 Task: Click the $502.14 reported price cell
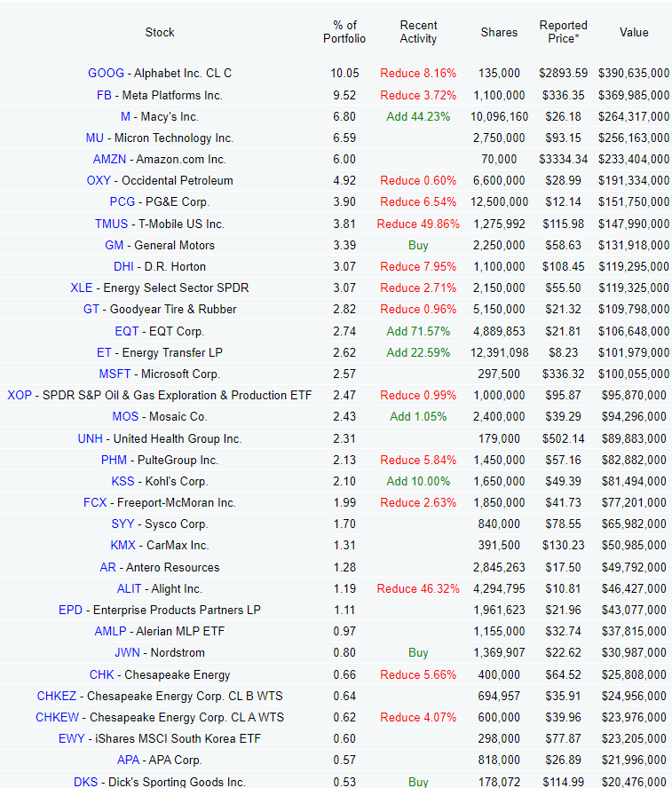(564, 439)
